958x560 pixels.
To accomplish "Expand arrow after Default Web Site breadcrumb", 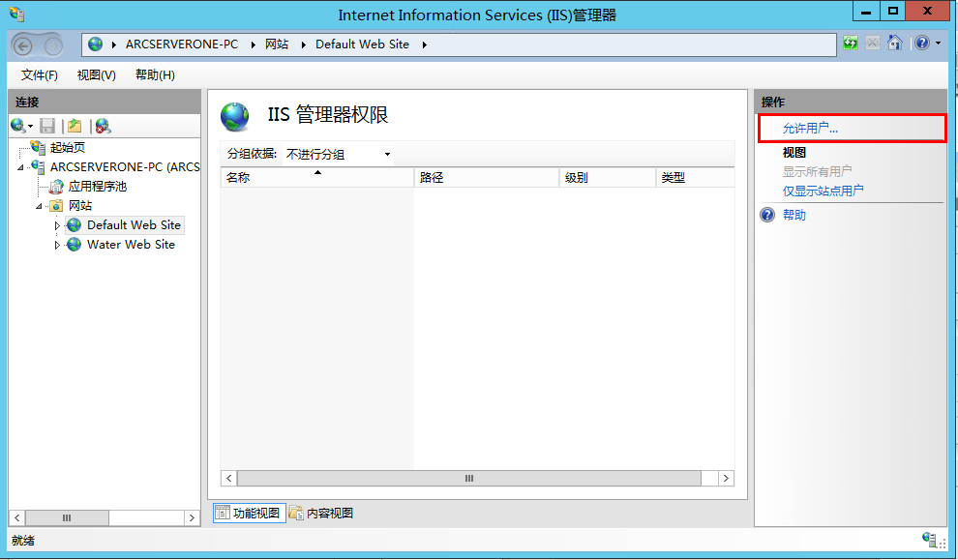I will click(424, 44).
